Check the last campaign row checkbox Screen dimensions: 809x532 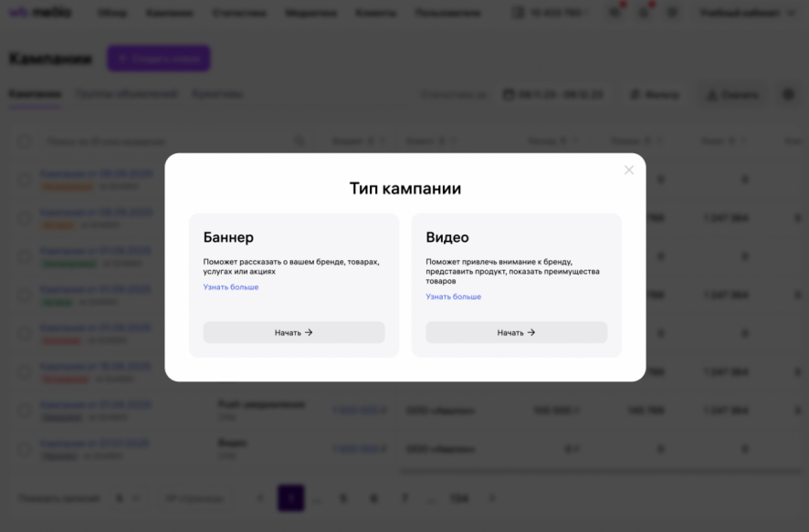point(26,449)
